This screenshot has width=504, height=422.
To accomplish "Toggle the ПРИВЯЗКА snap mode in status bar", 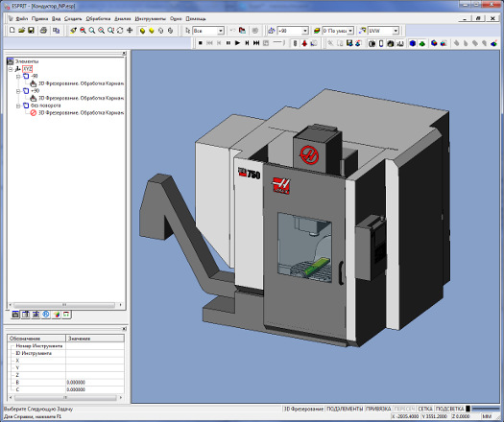I will click(x=378, y=409).
